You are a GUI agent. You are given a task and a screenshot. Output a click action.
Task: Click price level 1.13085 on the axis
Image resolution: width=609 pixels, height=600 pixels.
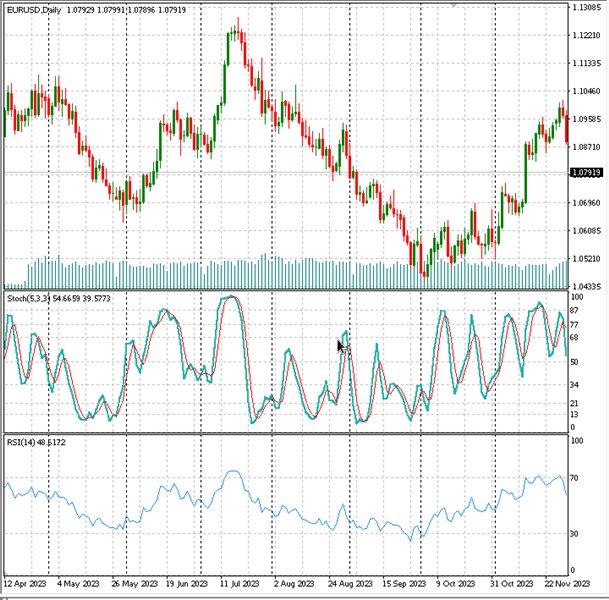click(x=587, y=7)
